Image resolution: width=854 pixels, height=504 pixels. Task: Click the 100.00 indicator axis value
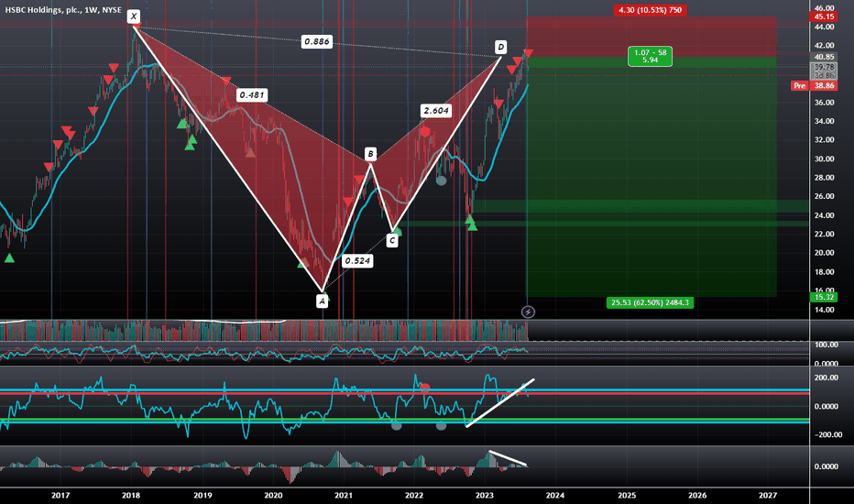coord(826,345)
